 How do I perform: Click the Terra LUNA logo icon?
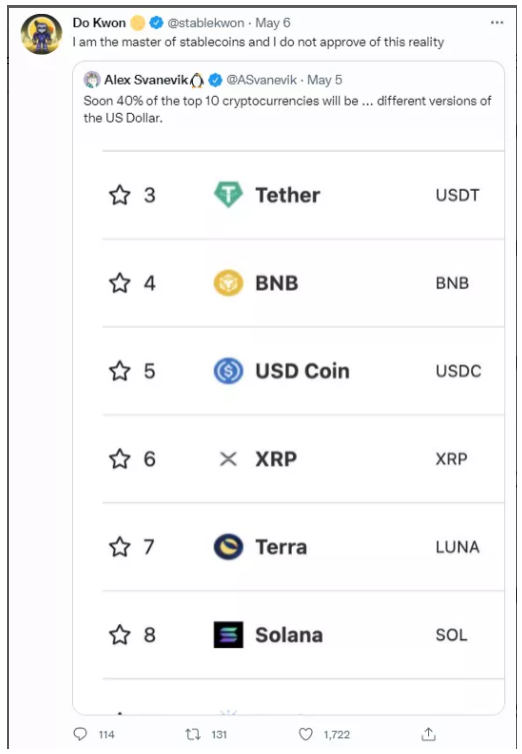click(228, 547)
